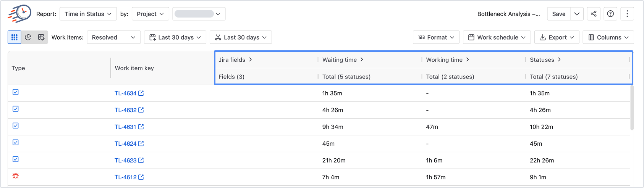Image resolution: width=644 pixels, height=188 pixels.
Task: Open the calendar Last 30 days date range
Action: tap(175, 37)
